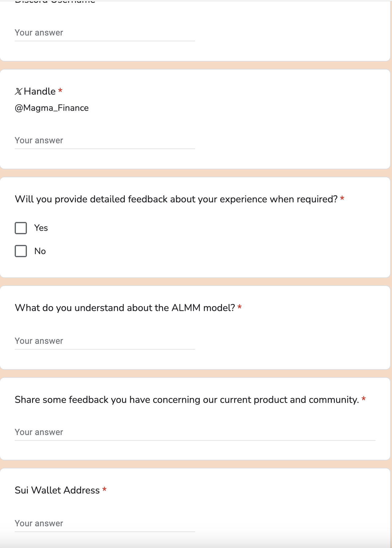The height and width of the screenshot is (548, 392).
Task: Select the No option label
Action: (x=40, y=251)
